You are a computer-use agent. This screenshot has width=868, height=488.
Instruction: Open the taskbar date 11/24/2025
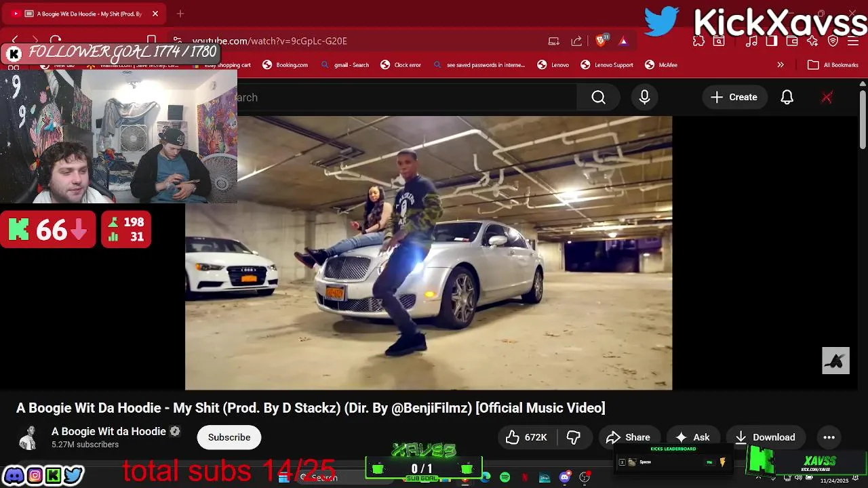pos(834,480)
